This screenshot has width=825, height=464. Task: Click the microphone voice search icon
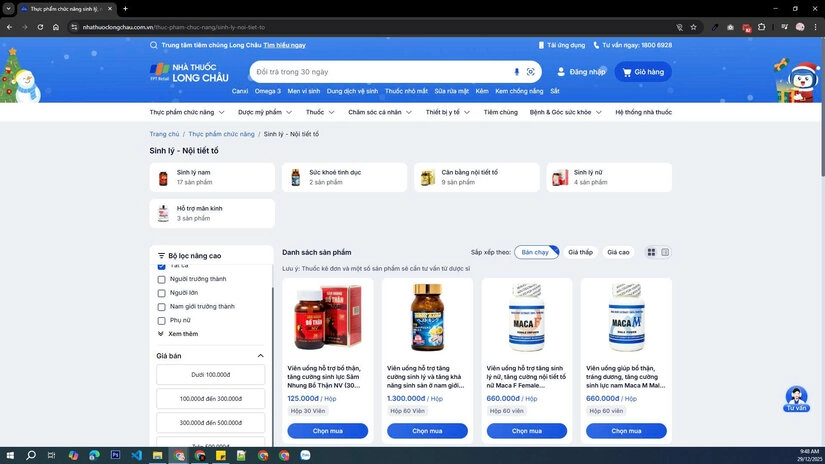click(x=516, y=72)
